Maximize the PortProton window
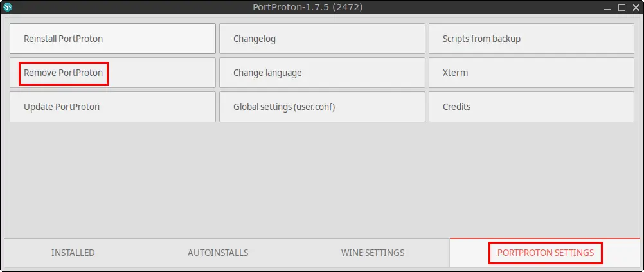 pos(622,8)
